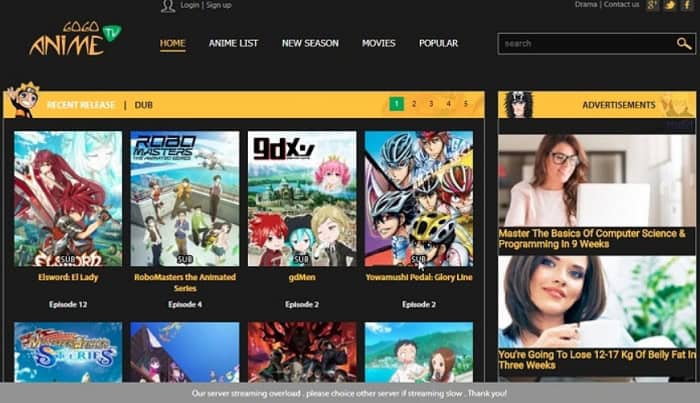The width and height of the screenshot is (700, 403).
Task: Click Episode 2 text under gdMen
Action: [x=302, y=304]
